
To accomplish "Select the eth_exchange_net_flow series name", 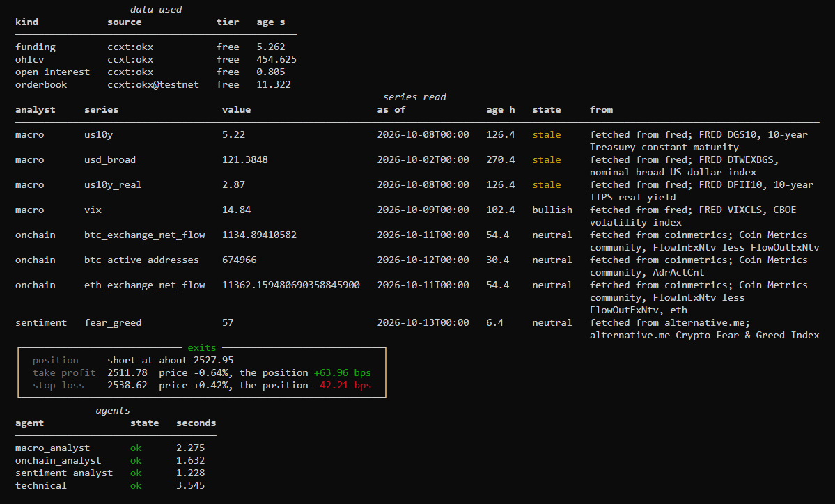I will pos(144,285).
